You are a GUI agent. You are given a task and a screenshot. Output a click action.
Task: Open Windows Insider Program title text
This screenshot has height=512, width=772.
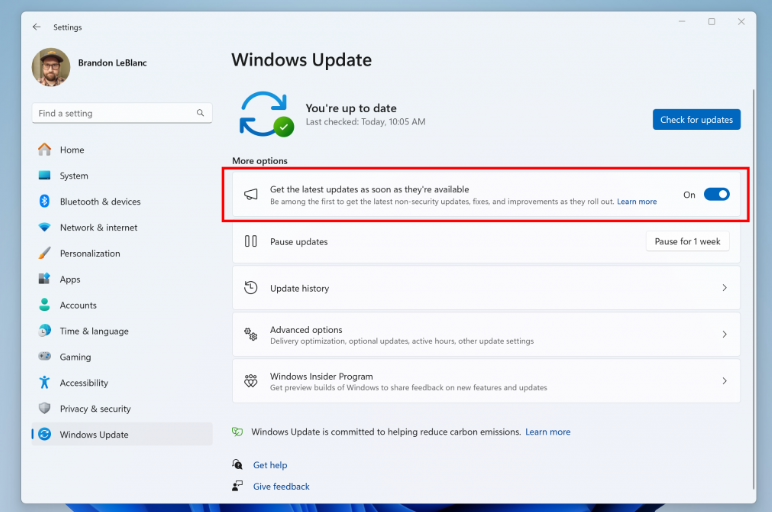tap(321, 376)
